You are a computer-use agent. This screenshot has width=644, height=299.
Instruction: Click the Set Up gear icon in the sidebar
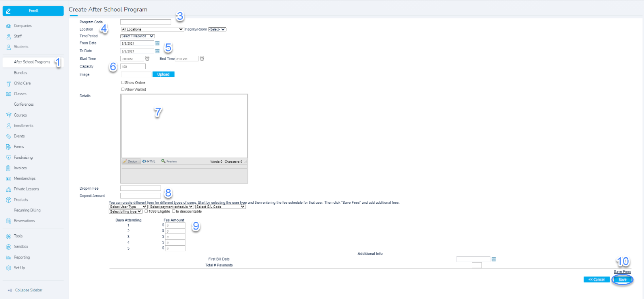8,268
